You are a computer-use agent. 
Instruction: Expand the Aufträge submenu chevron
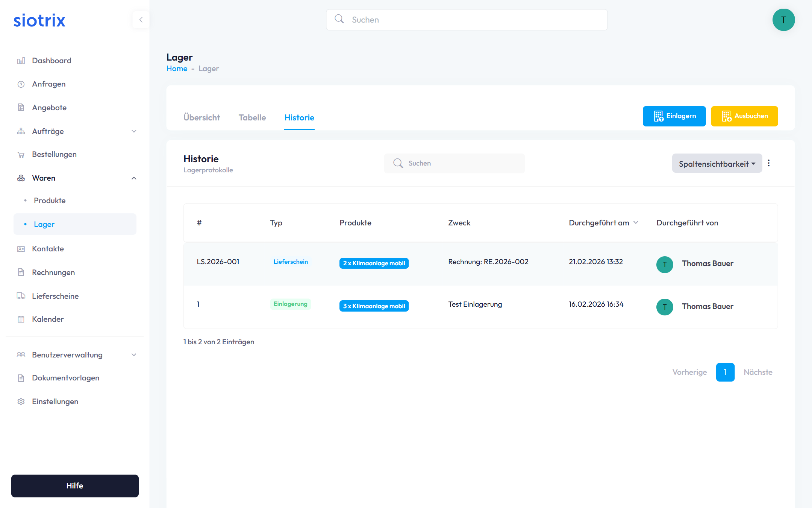pyautogui.click(x=134, y=131)
